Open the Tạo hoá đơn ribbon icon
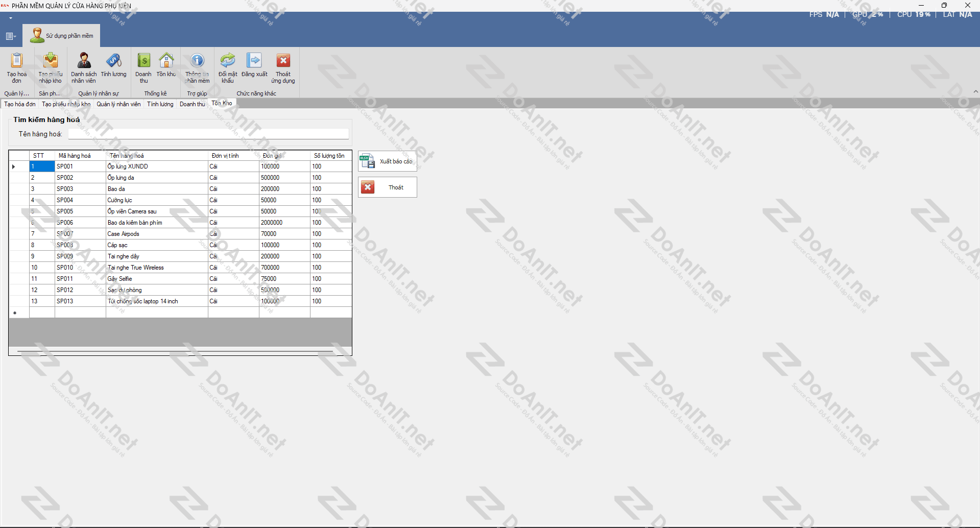The height and width of the screenshot is (528, 980). pos(17,68)
